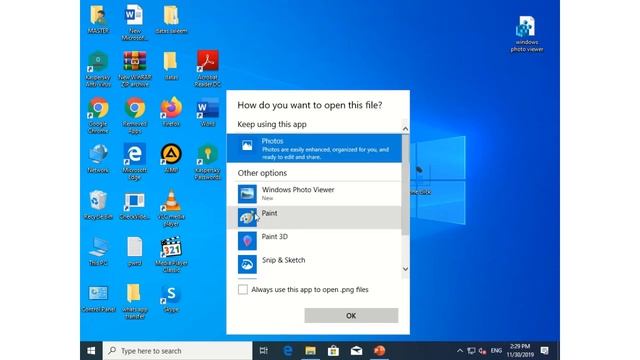Open File Explorer from the taskbar

(311, 351)
